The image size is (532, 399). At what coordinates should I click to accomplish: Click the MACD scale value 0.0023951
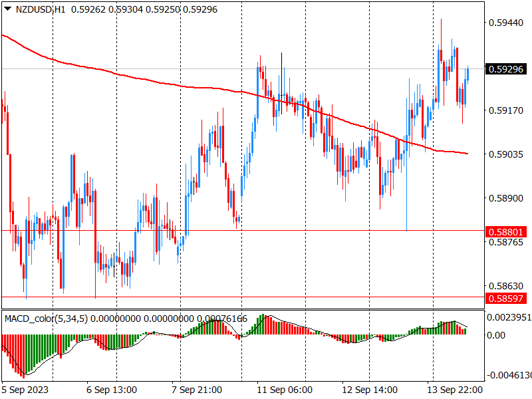coord(509,317)
